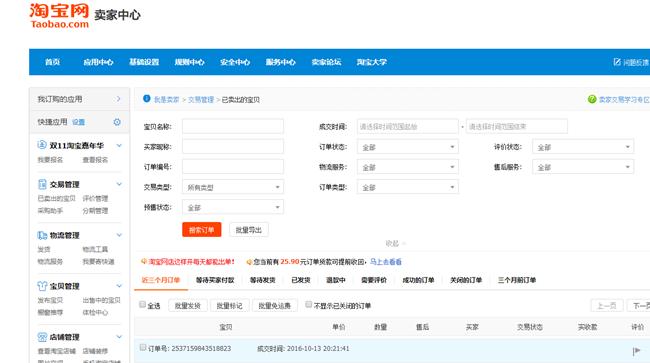Open the 订单类型 dropdown
Screen dimensions: 650x363
click(407, 187)
